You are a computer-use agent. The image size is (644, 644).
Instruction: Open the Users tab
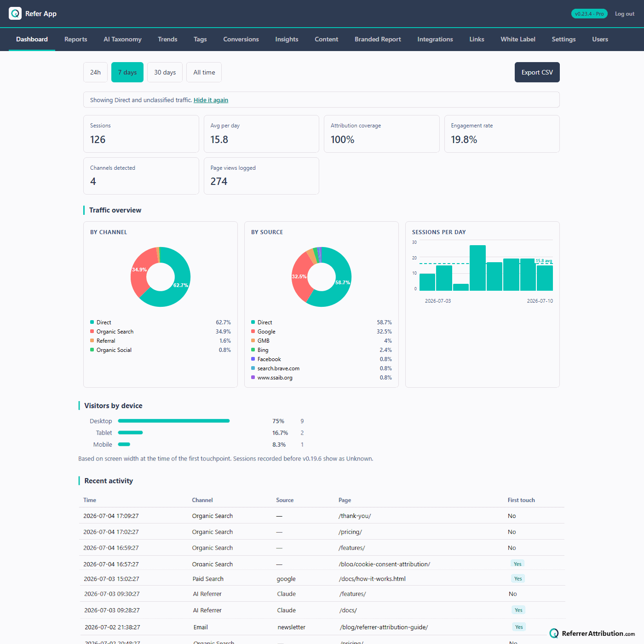600,39
